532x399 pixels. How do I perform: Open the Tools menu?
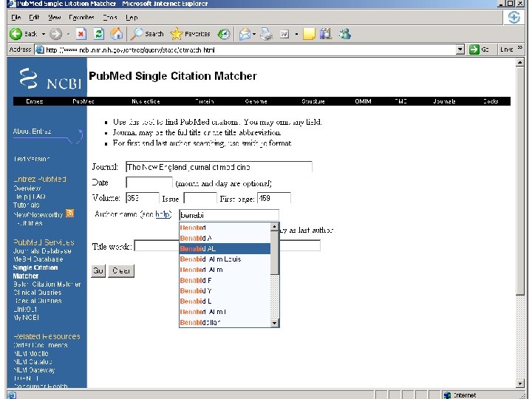(110, 18)
